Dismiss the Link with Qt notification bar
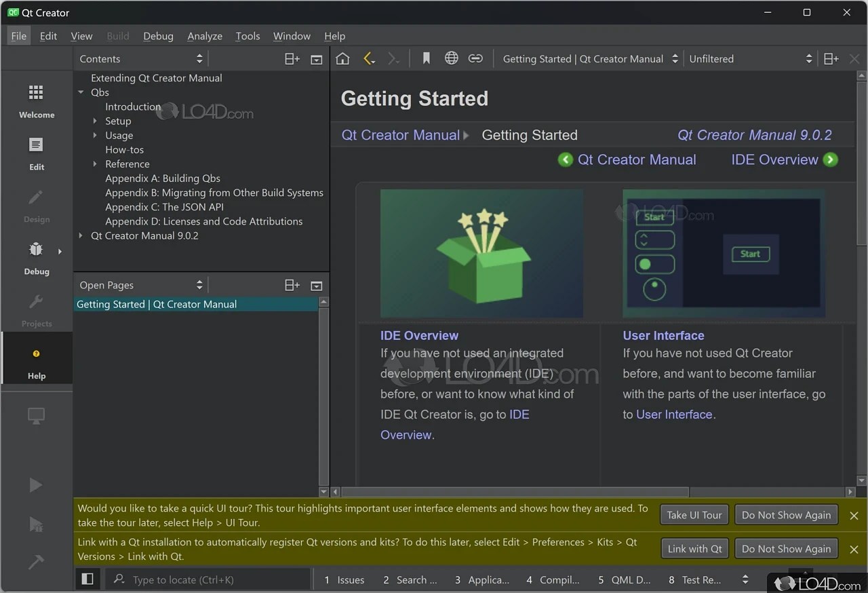868x593 pixels. point(854,550)
